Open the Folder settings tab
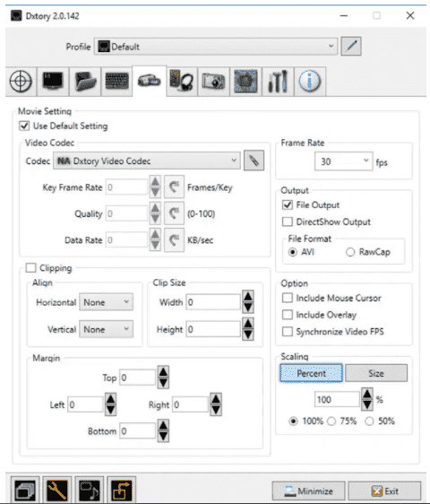430x504 pixels. click(x=85, y=82)
